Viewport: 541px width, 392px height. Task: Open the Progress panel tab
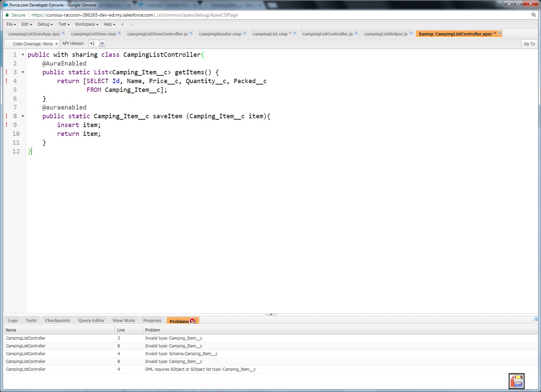pos(152,320)
